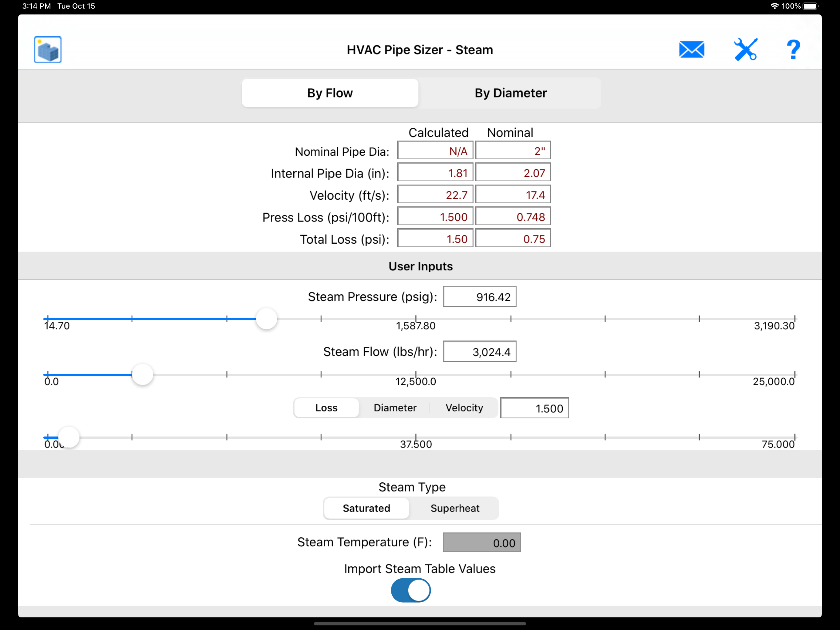Toggle the Import Steam Table Values switch
This screenshot has width=840, height=630.
410,590
